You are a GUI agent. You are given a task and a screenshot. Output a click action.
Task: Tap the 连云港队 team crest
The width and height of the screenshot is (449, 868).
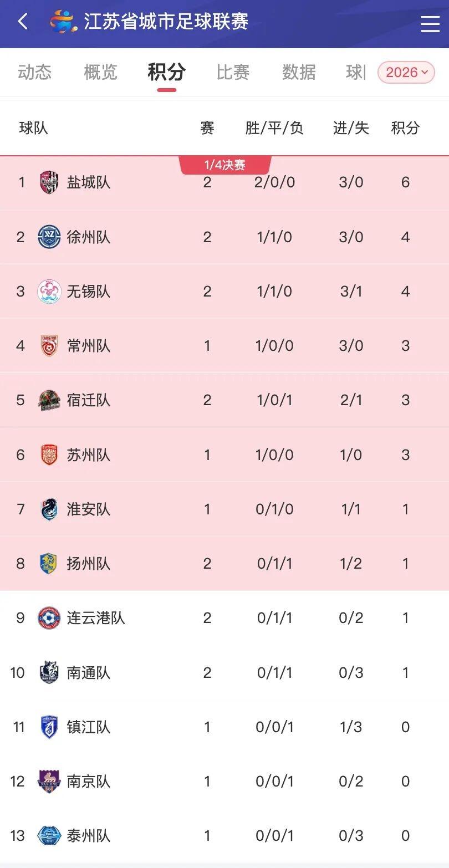coord(49,618)
